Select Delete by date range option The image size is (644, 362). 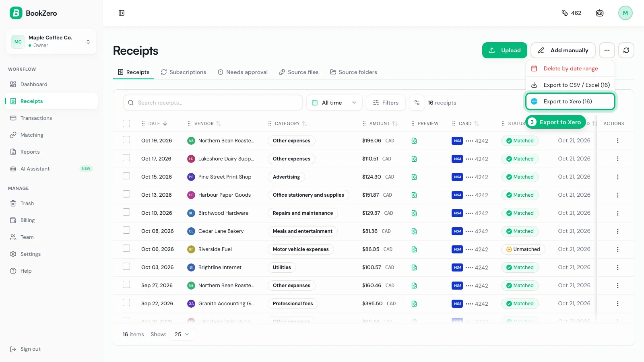(570, 68)
